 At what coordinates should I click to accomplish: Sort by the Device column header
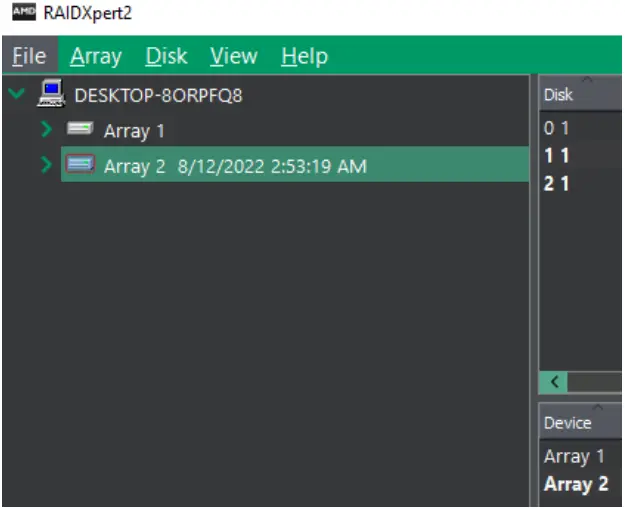580,423
